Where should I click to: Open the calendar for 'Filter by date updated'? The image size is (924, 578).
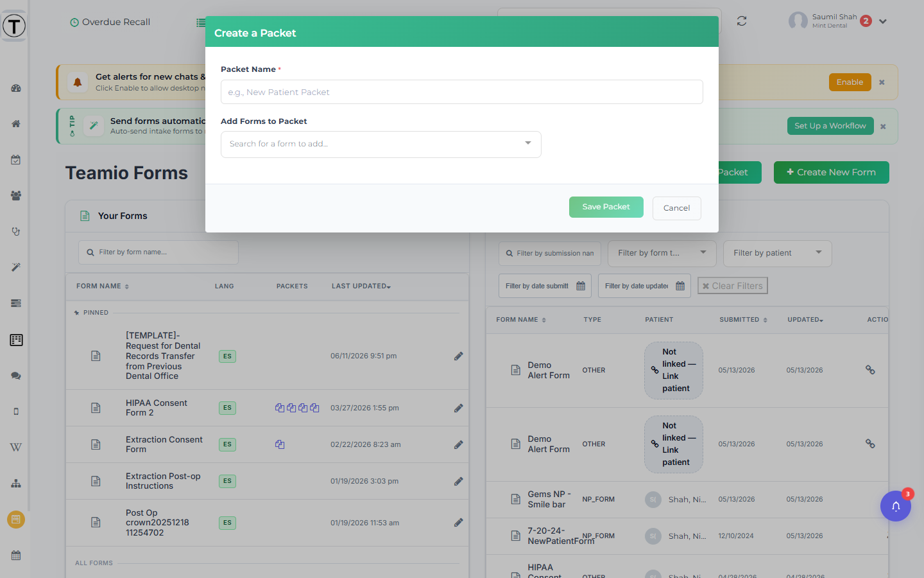[x=680, y=286]
